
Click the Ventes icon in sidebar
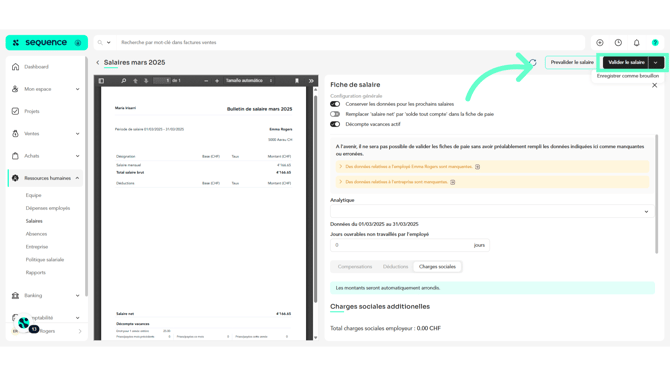[15, 133]
